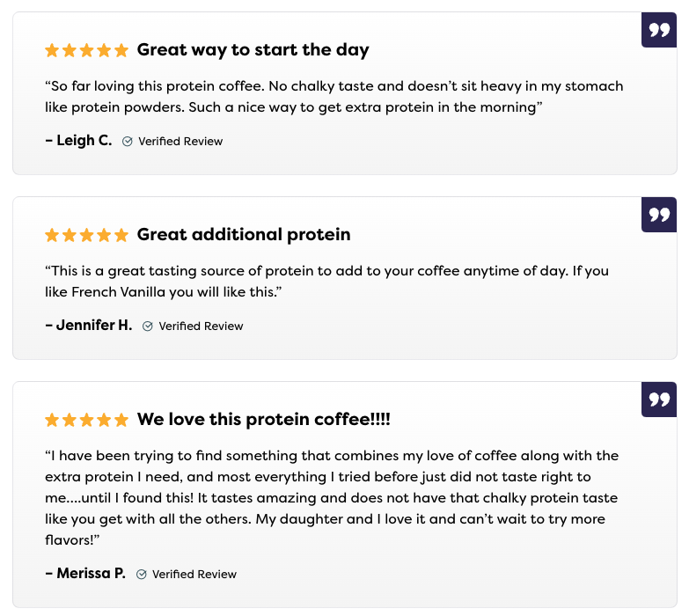The width and height of the screenshot is (689, 616).
Task: Select the "We love this protein coffee!!!!" heading
Action: point(263,420)
